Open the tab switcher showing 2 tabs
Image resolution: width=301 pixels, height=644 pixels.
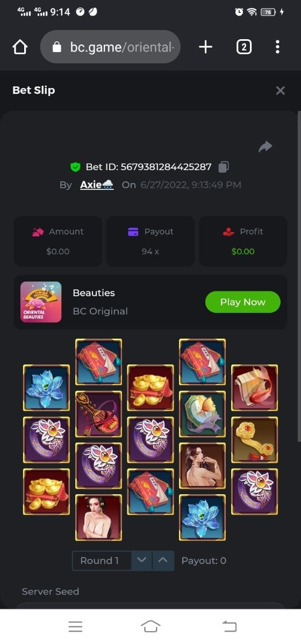point(243,47)
